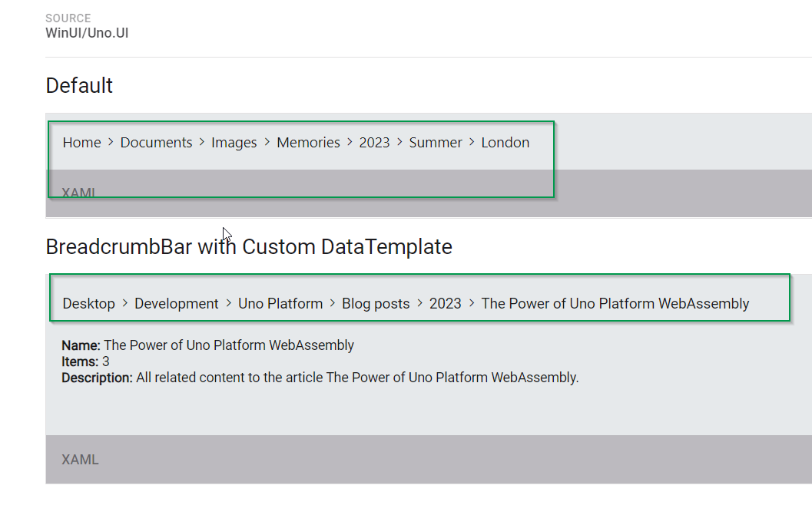Go to the Images breadcrumb item
Screen dimensions: 812x505
click(x=234, y=143)
